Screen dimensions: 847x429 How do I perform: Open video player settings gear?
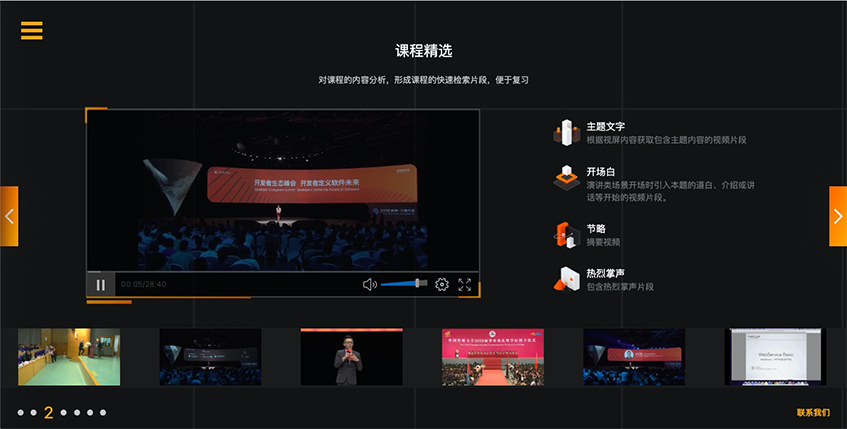pyautogui.click(x=441, y=285)
